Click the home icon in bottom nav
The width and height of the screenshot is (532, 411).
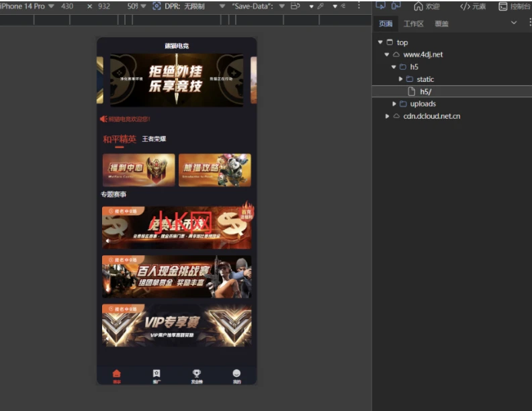click(117, 373)
